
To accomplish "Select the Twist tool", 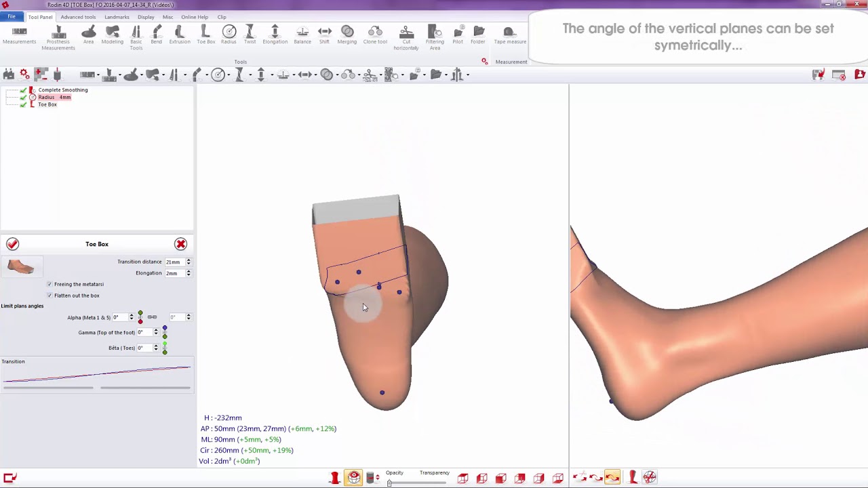I will click(x=250, y=36).
